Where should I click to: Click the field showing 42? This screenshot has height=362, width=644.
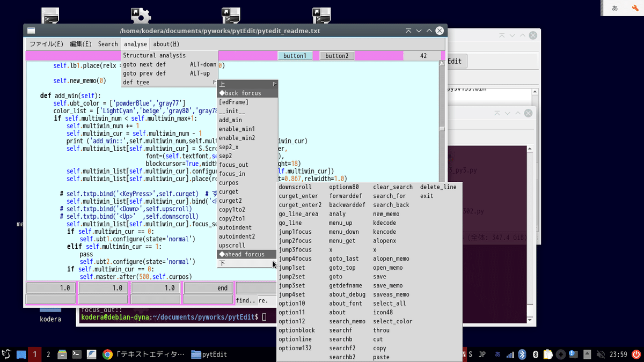pos(423,55)
